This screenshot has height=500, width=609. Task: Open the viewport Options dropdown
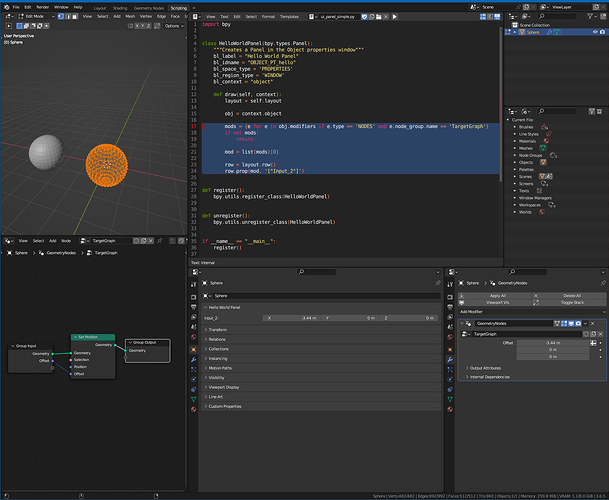point(174,26)
